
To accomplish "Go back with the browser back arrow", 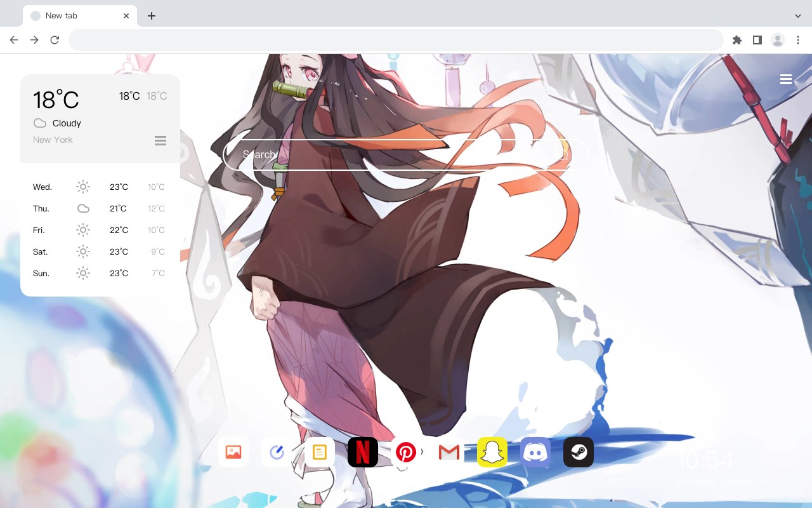I will pos(14,40).
